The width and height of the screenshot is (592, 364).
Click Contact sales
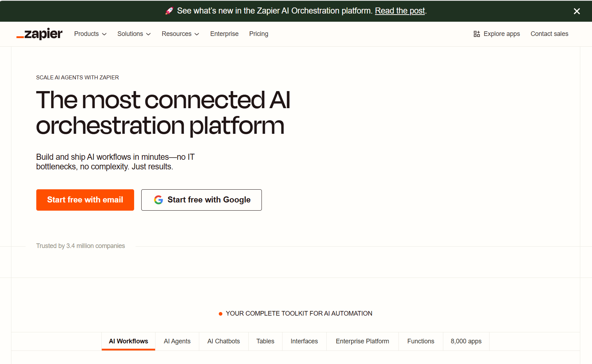549,34
